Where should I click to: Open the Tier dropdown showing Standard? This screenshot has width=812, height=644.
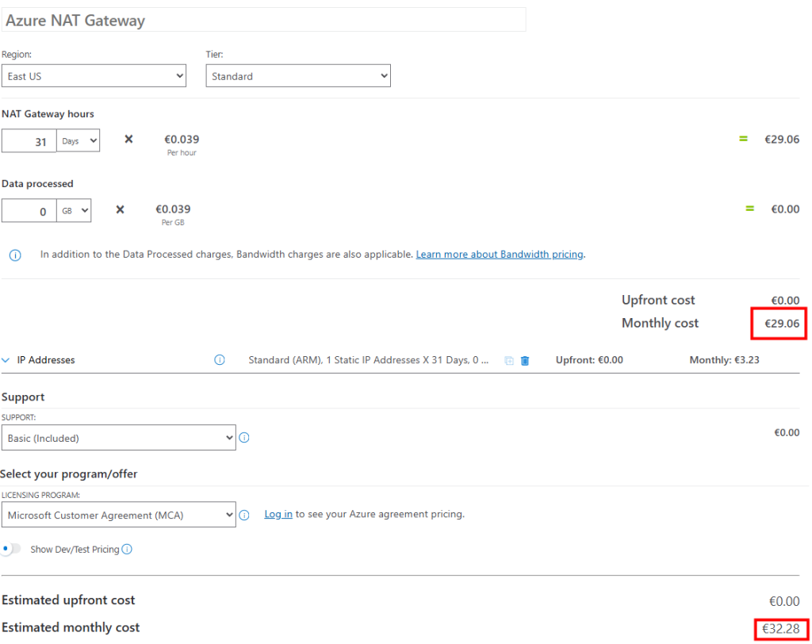click(298, 75)
